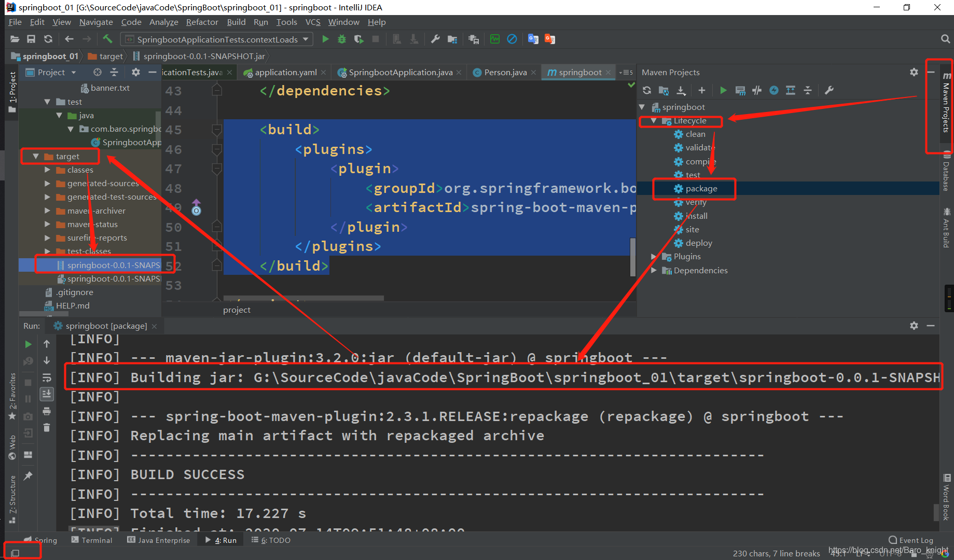Click the blue circle-slash toolbar icon

511,39
